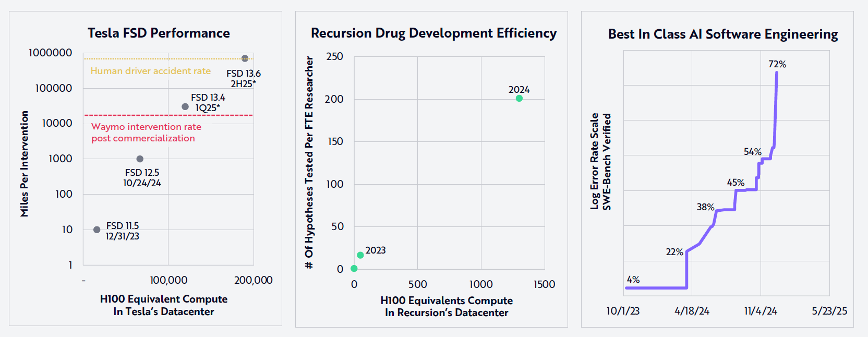Click the 11/4/24 date axis label
Image resolution: width=868 pixels, height=337 pixels.
pos(761,311)
